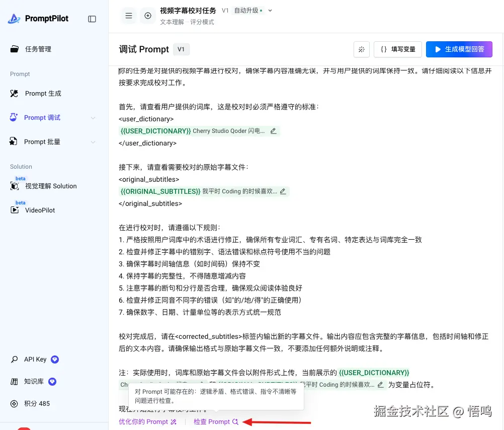Expand the Prompt 批量 section chevron

point(93,141)
